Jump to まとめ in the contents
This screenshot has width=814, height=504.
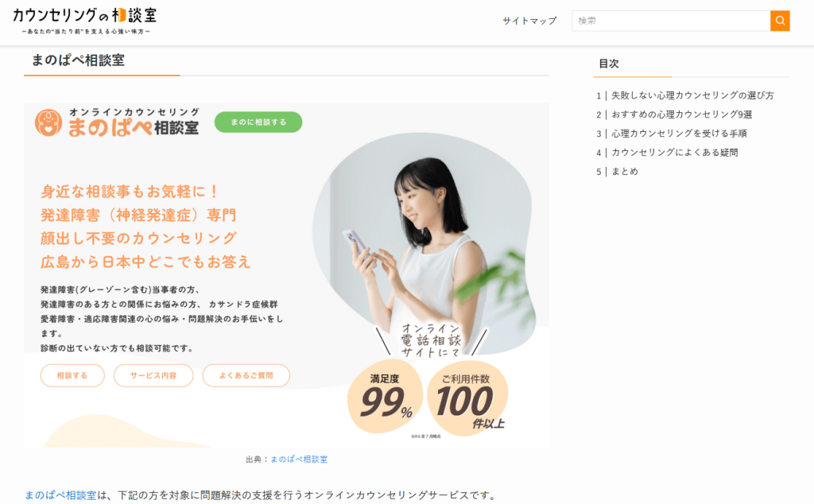click(x=625, y=171)
